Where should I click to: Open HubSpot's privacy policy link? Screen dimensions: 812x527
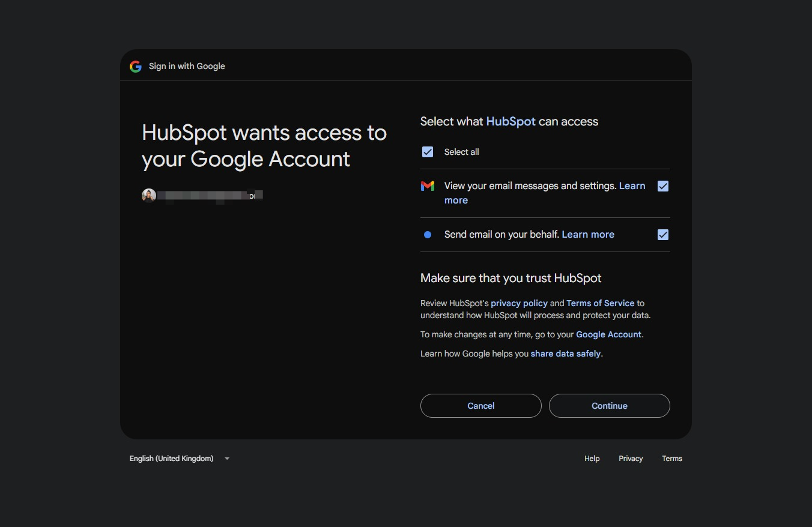519,303
